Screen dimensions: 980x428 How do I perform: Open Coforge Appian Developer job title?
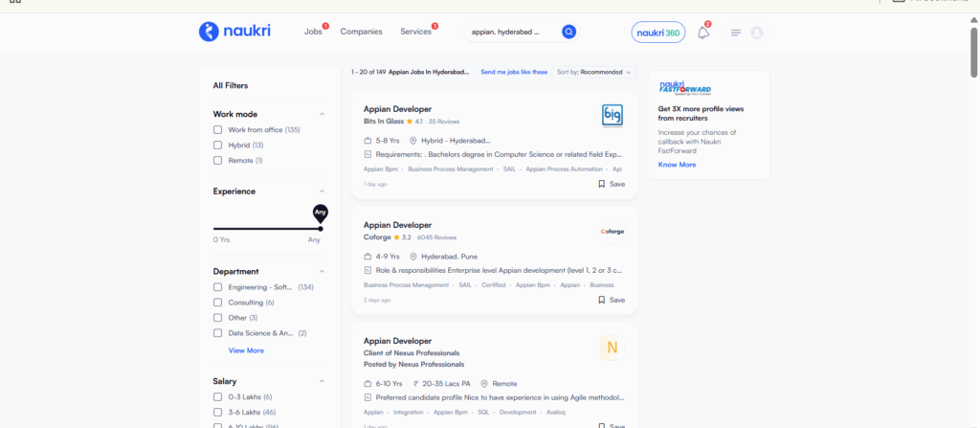click(x=397, y=225)
